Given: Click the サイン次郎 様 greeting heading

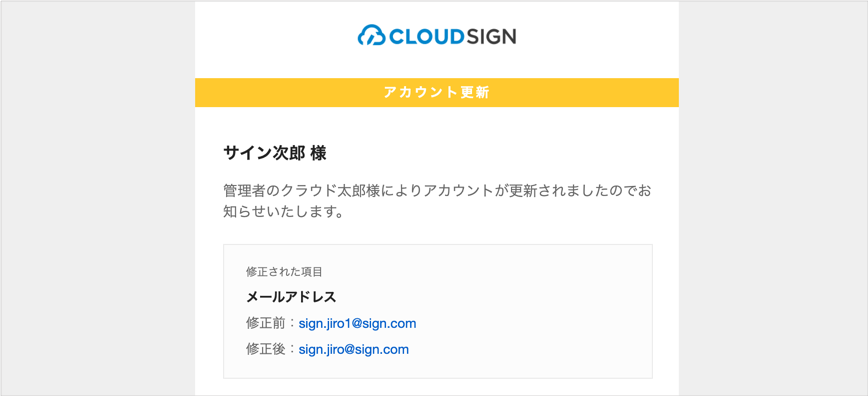Looking at the screenshot, I should click(x=275, y=153).
